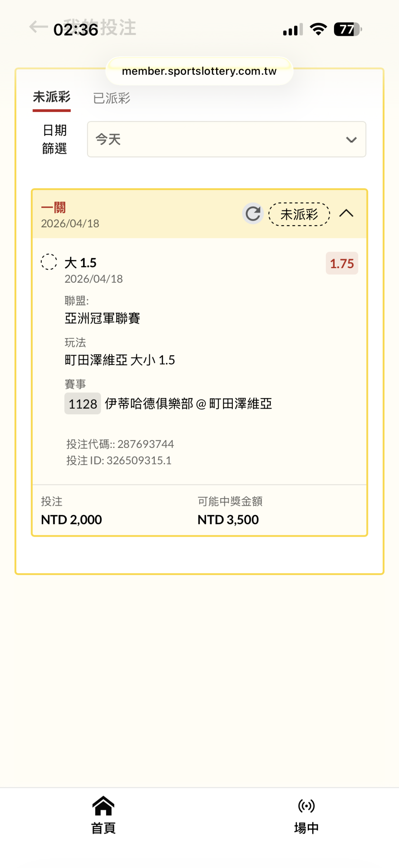399x868 pixels.
Task: Tap the battery level indicator
Action: [347, 29]
